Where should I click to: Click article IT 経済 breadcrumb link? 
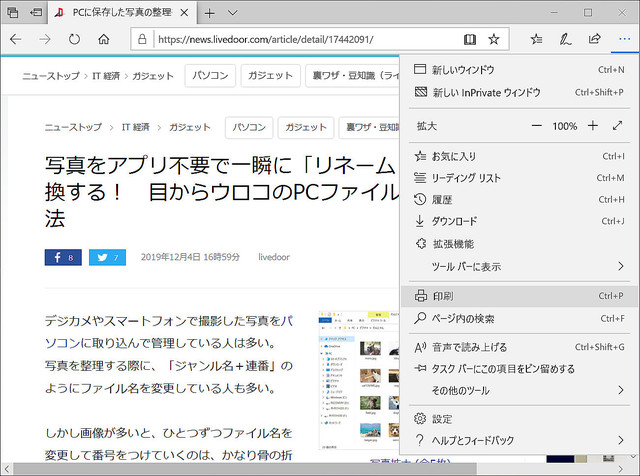pyautogui.click(x=136, y=127)
